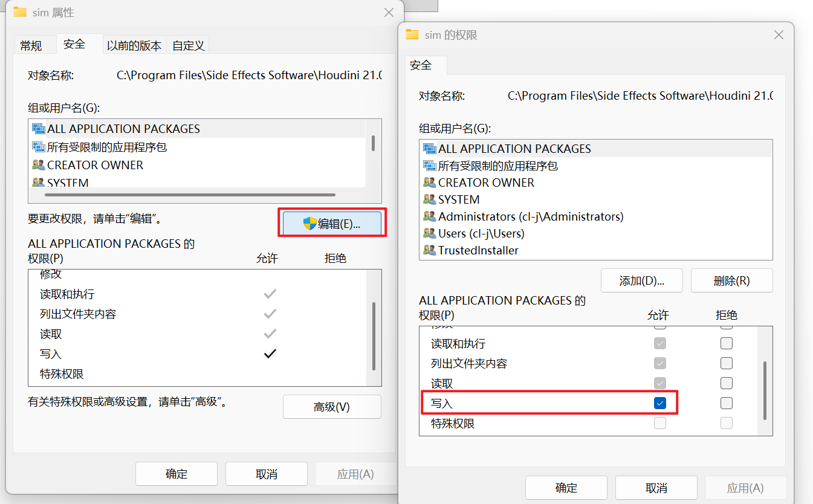
Task: Click 添加(D)... to add a user
Action: 641,281
